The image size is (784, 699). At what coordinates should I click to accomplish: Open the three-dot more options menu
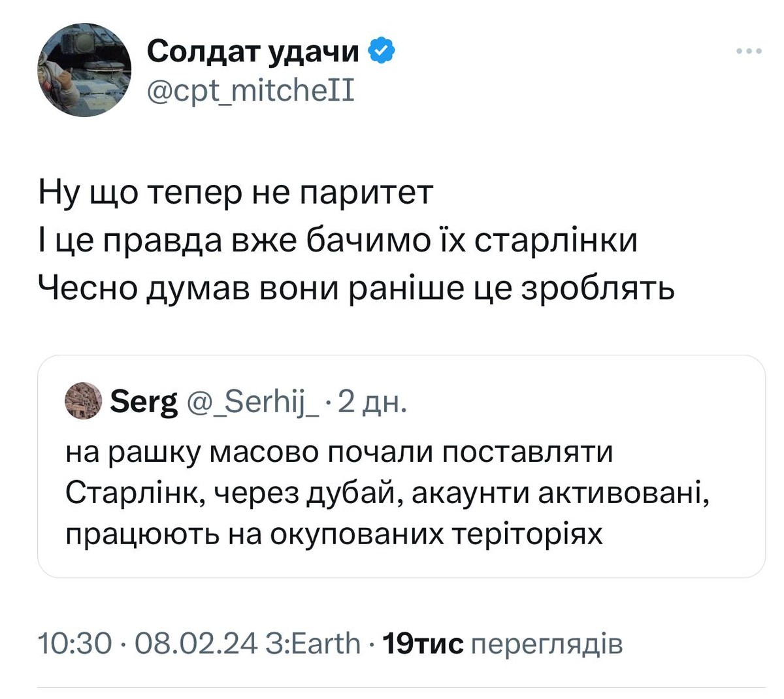click(749, 52)
